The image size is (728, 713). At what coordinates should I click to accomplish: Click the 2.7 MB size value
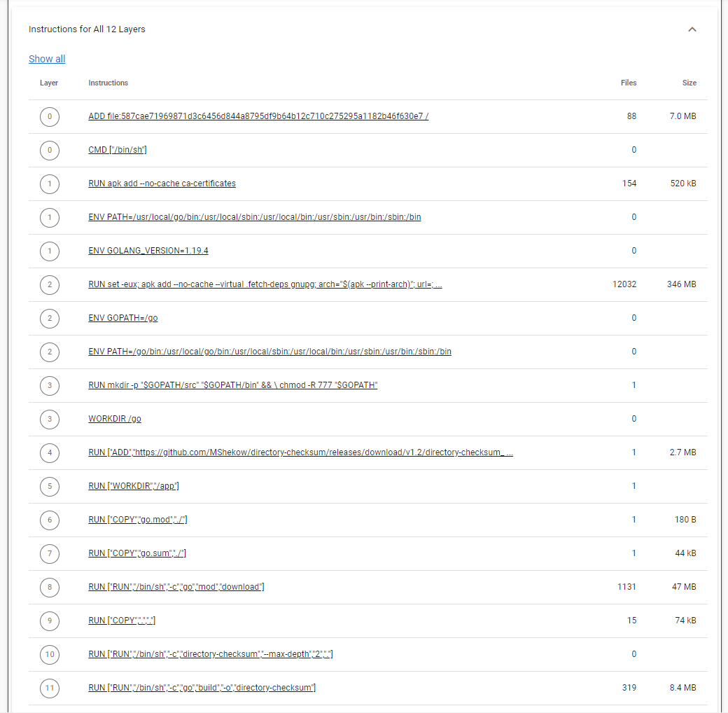[682, 452]
